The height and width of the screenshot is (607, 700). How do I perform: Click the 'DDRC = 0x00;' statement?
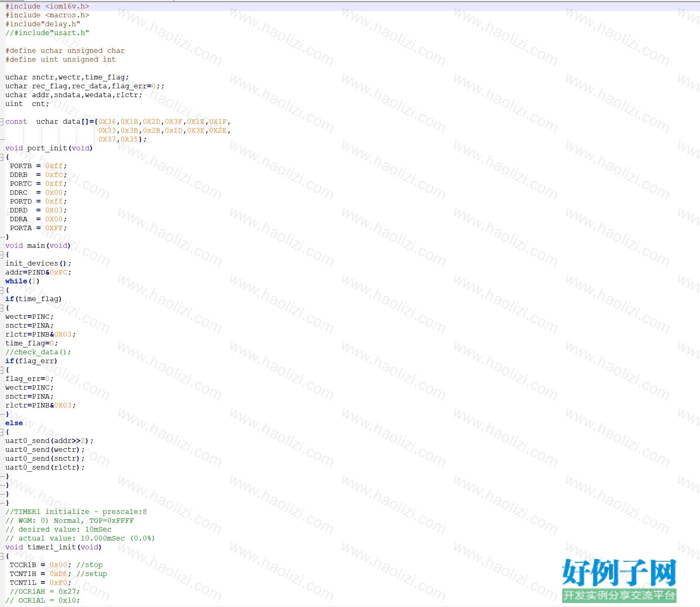coord(38,193)
